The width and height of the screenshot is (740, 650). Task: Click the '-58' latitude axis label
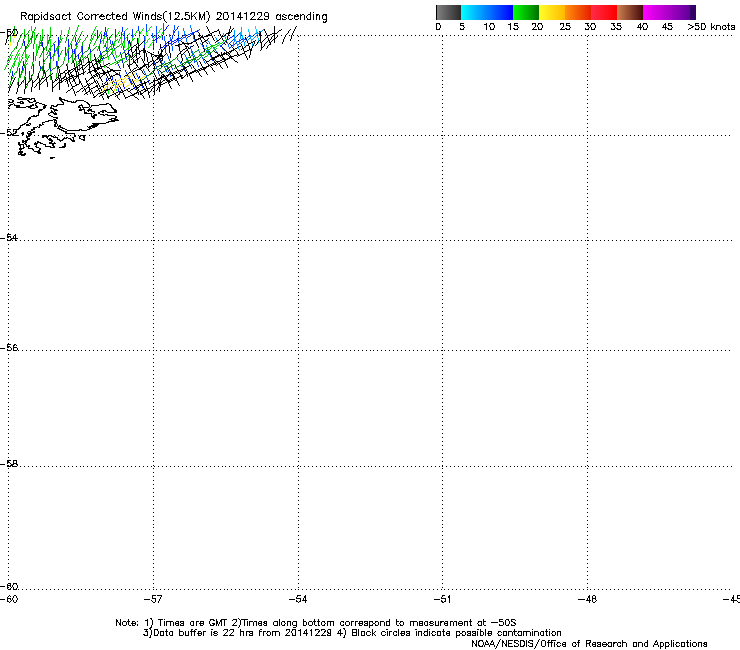point(9,464)
